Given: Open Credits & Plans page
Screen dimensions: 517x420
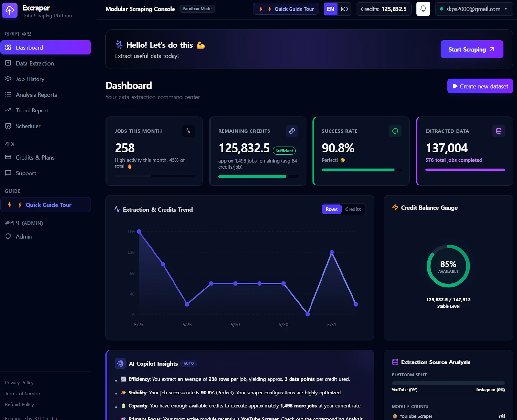Looking at the screenshot, I should point(46,157).
